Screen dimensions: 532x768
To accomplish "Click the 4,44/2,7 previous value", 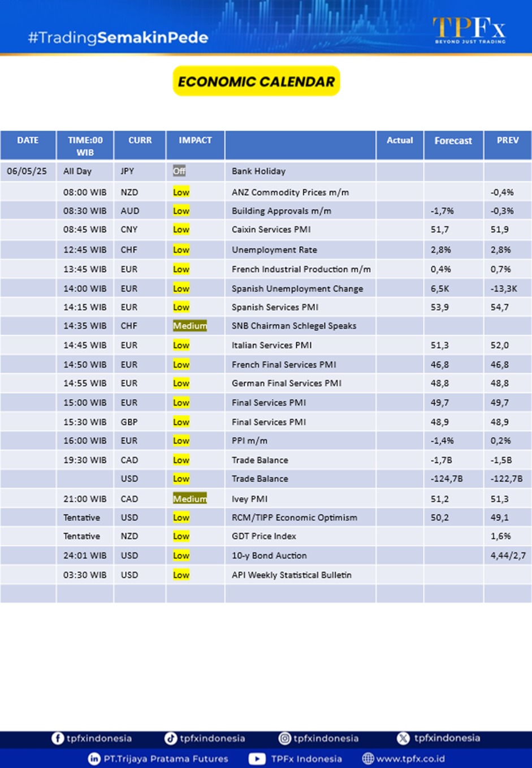I will click(x=508, y=555).
